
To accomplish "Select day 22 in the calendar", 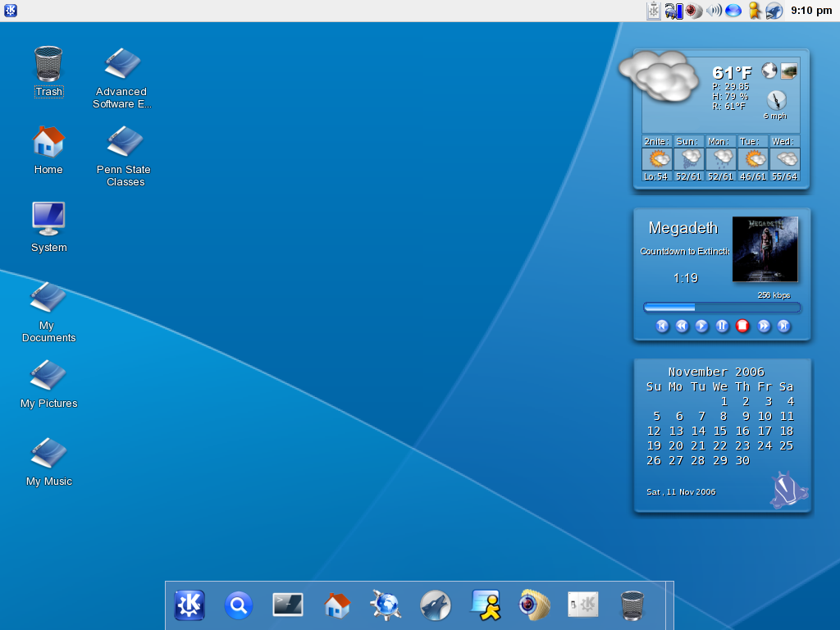I will [720, 445].
